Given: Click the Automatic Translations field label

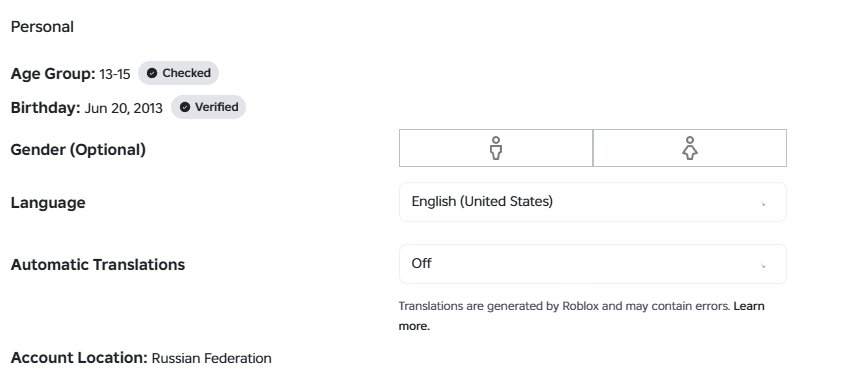Looking at the screenshot, I should (98, 265).
